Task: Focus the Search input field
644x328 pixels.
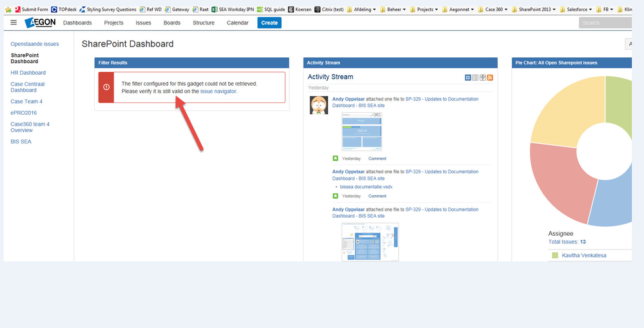Action: pyautogui.click(x=605, y=23)
